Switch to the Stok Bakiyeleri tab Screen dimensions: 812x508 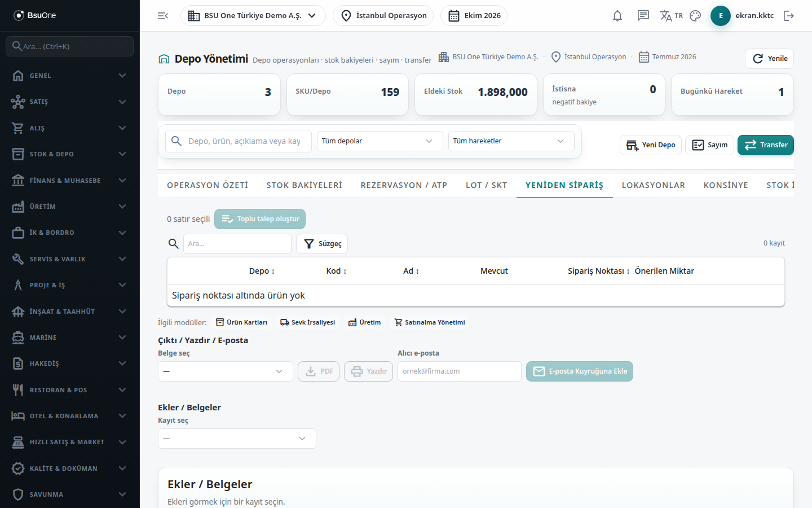[x=304, y=185]
